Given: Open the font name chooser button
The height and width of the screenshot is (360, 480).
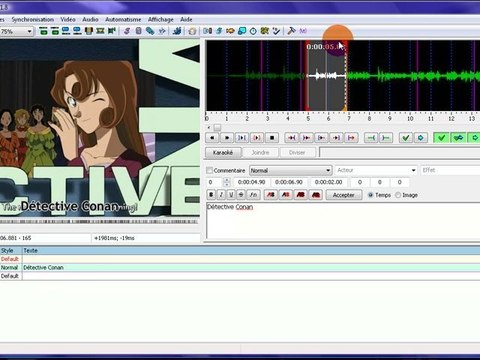Looking at the screenshot, I should (x=253, y=195).
